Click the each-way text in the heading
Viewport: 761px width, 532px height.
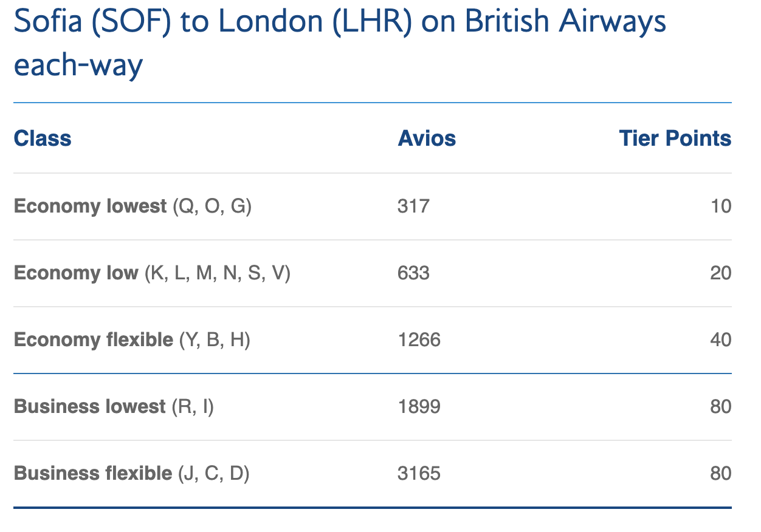click(78, 64)
